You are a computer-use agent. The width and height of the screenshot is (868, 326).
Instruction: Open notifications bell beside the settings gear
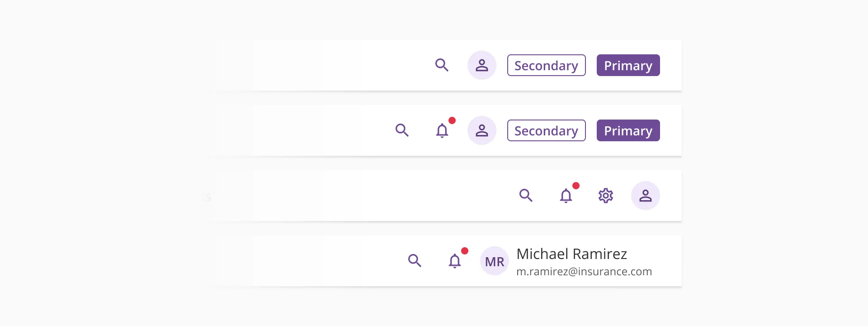pos(566,196)
